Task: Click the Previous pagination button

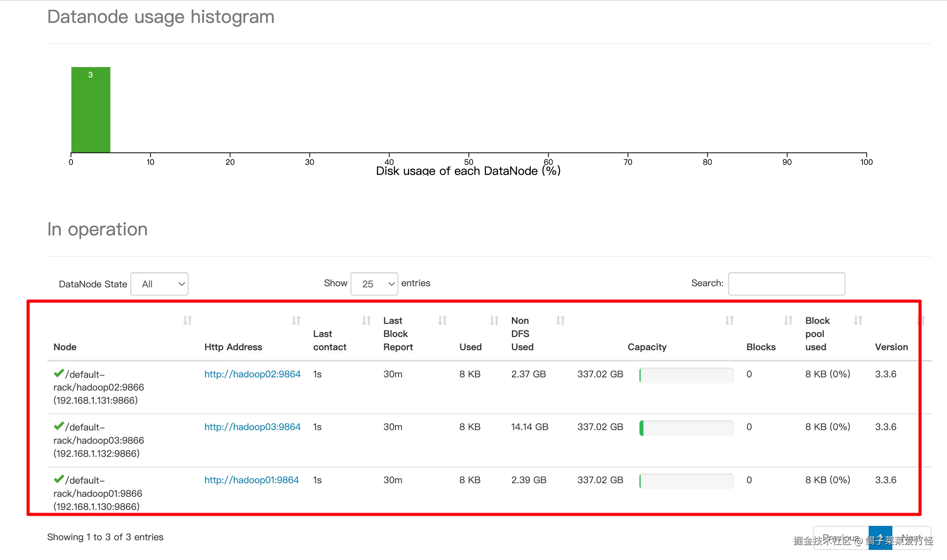Action: pos(840,538)
